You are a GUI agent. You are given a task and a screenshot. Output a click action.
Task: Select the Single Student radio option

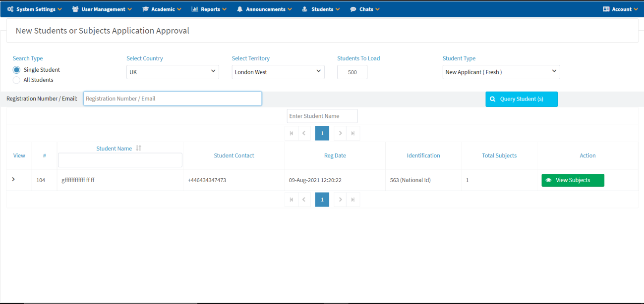point(16,70)
